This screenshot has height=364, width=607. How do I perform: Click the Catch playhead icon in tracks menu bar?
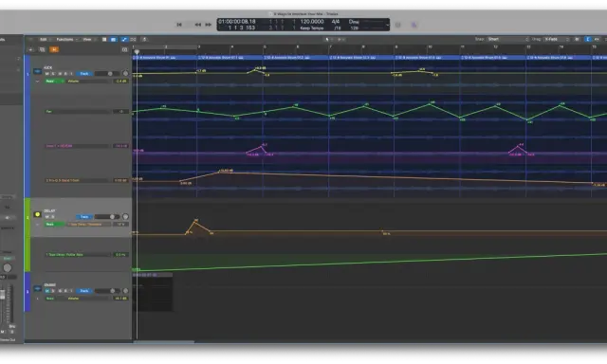[144, 40]
